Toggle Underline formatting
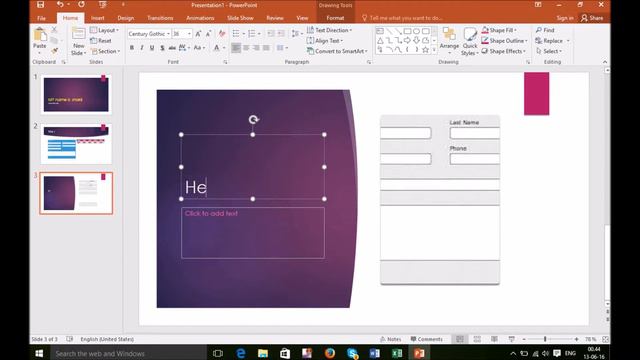 tap(152, 48)
